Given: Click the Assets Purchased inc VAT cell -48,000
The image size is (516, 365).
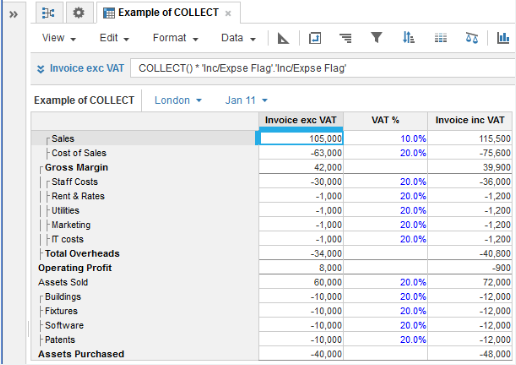Looking at the screenshot, I should [470, 354].
